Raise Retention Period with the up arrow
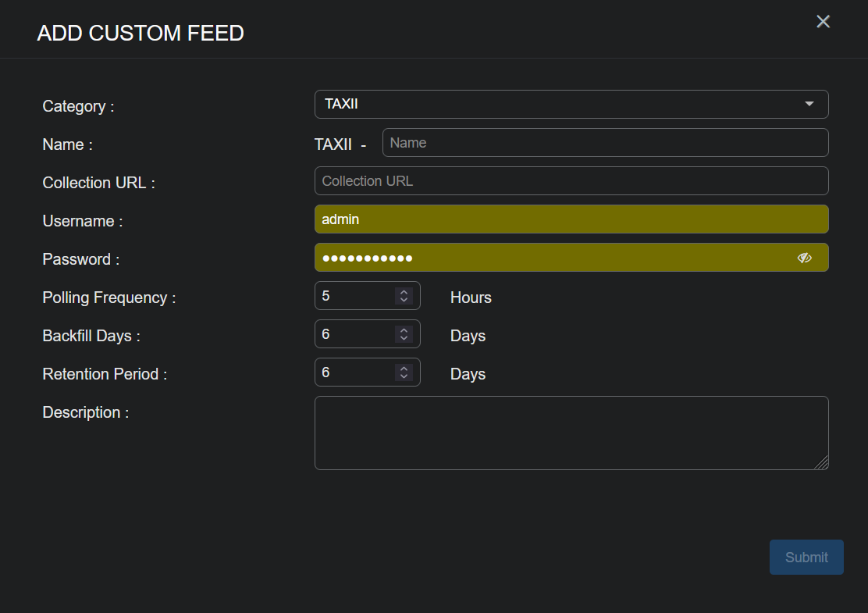 point(404,369)
